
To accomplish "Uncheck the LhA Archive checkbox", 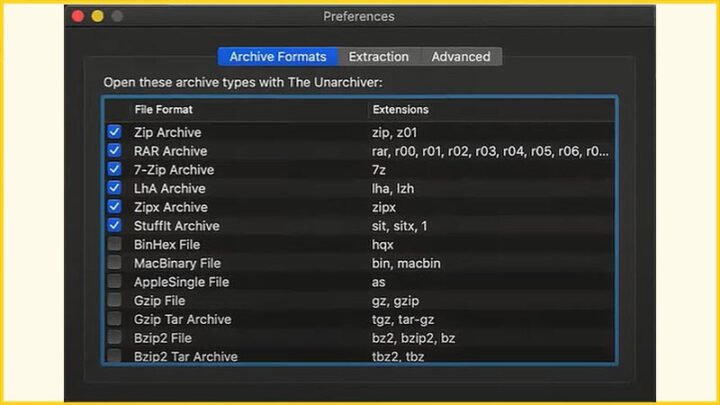I will [114, 188].
